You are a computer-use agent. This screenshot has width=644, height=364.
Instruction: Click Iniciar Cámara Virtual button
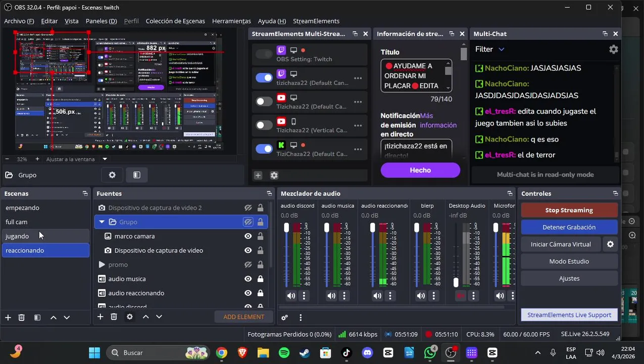pos(561,244)
